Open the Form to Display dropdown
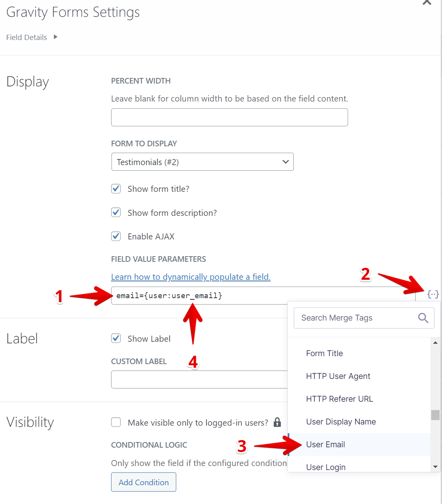Screen dimensions: 442x504 [202, 162]
